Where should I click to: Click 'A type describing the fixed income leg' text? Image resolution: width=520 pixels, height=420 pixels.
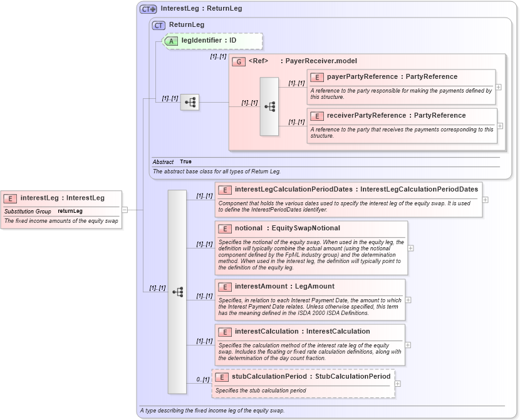tap(212, 411)
